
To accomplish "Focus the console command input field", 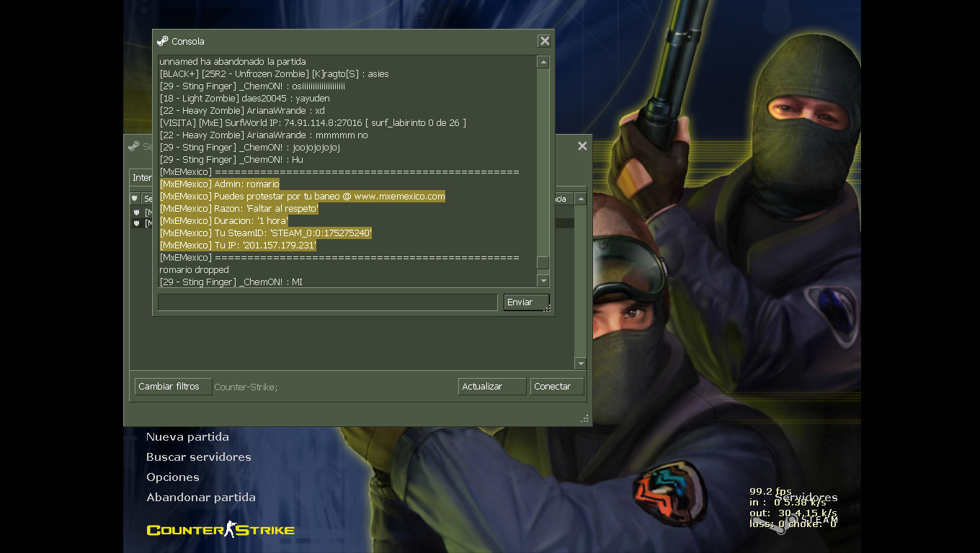I will tap(328, 302).
